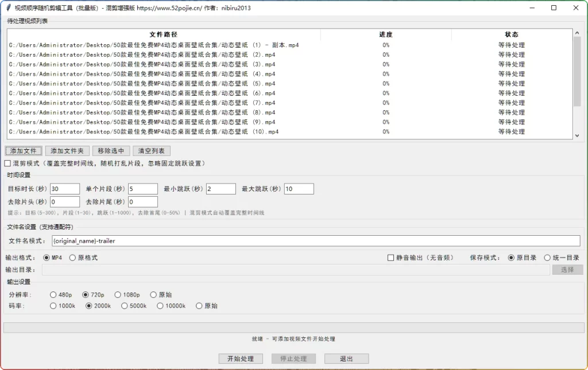The image size is (588, 370).
Task: Enable the 混剪模式 checkbox
Action: click(7, 163)
